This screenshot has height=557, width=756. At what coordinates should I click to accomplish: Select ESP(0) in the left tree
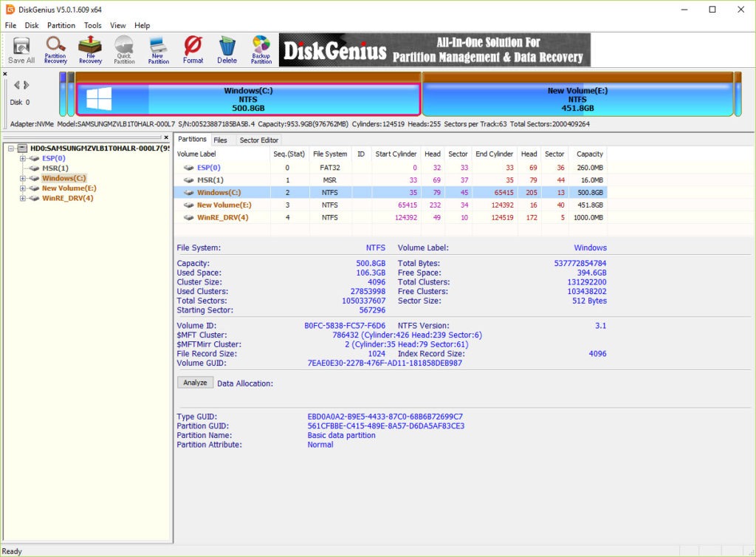53,159
